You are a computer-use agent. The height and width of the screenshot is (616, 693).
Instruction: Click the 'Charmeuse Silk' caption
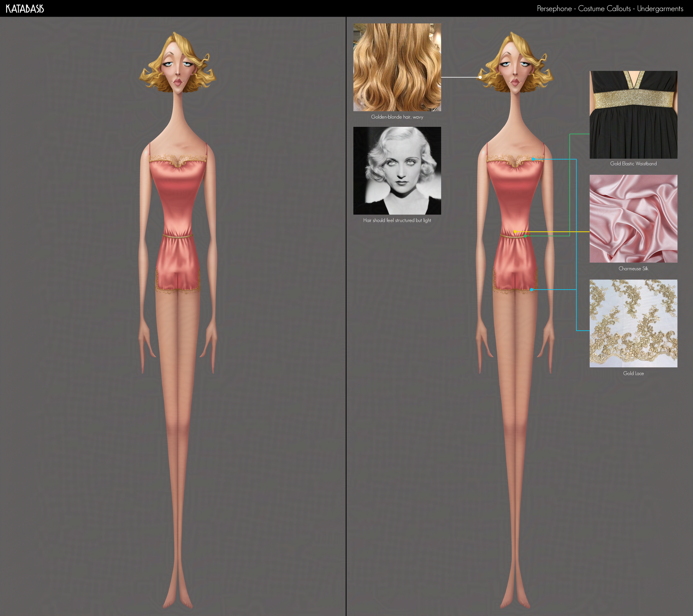tap(633, 269)
